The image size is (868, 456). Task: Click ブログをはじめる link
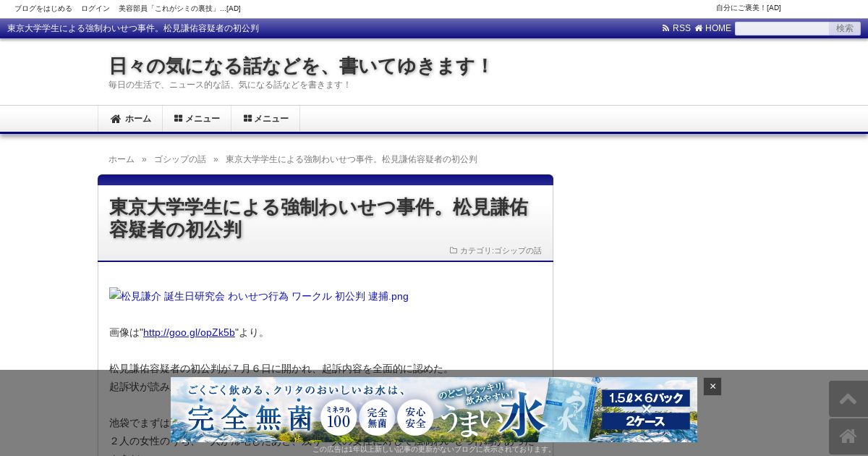coord(43,9)
